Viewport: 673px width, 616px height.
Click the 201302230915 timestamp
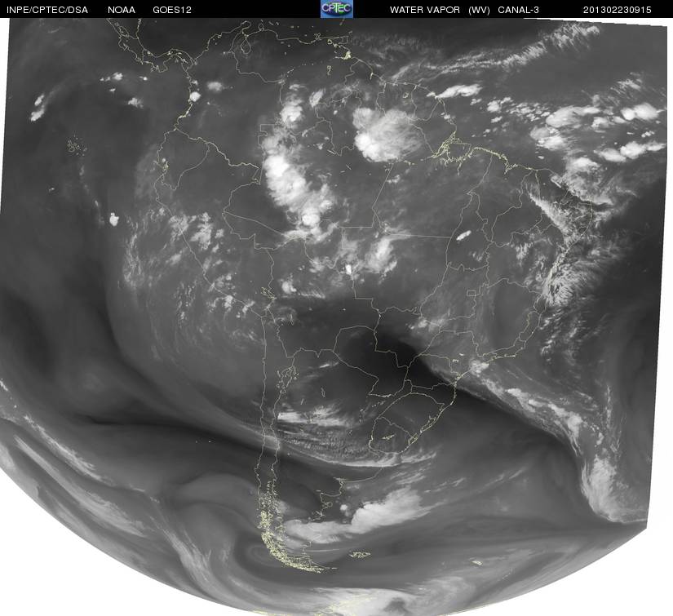pyautogui.click(x=617, y=10)
